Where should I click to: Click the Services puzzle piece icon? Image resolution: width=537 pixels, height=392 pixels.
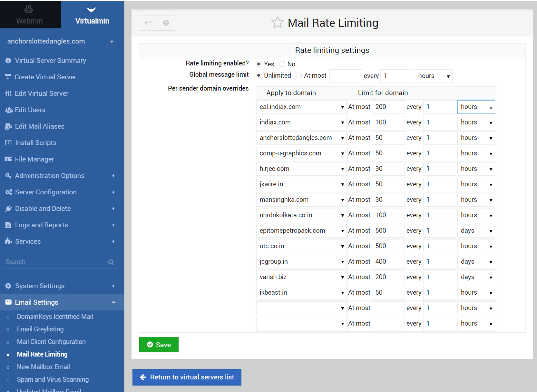click(8, 241)
